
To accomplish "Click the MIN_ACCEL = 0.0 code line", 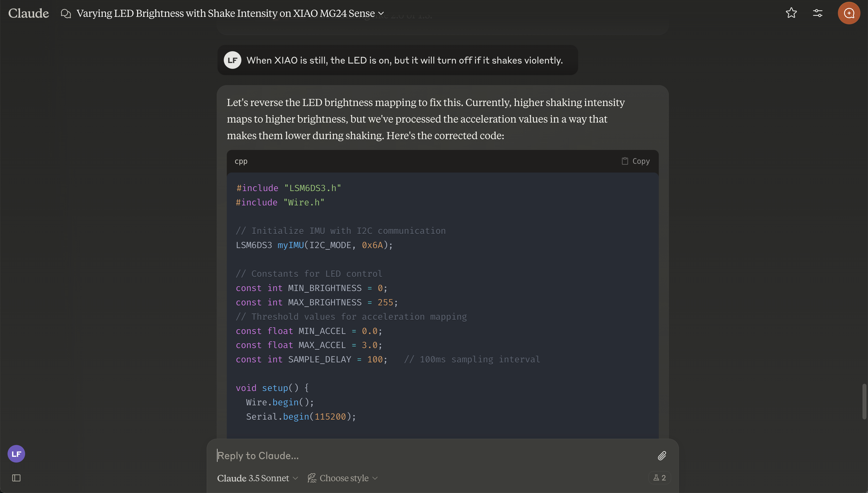I will pos(309,331).
